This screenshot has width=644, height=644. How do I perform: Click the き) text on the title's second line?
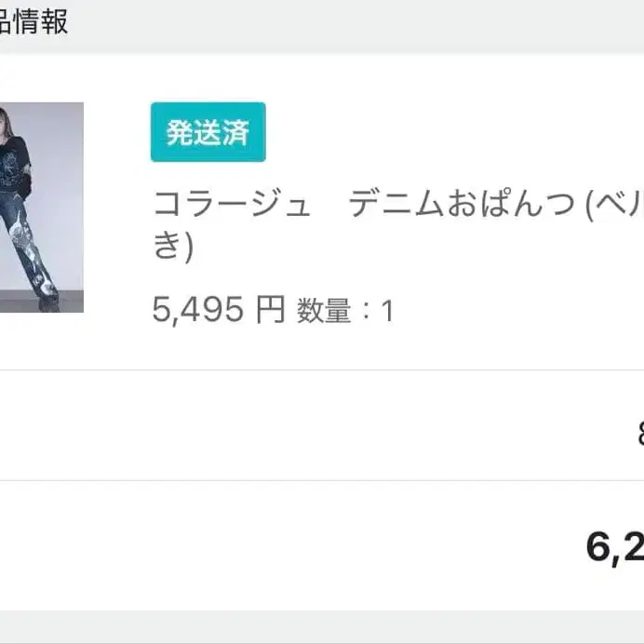click(x=172, y=247)
